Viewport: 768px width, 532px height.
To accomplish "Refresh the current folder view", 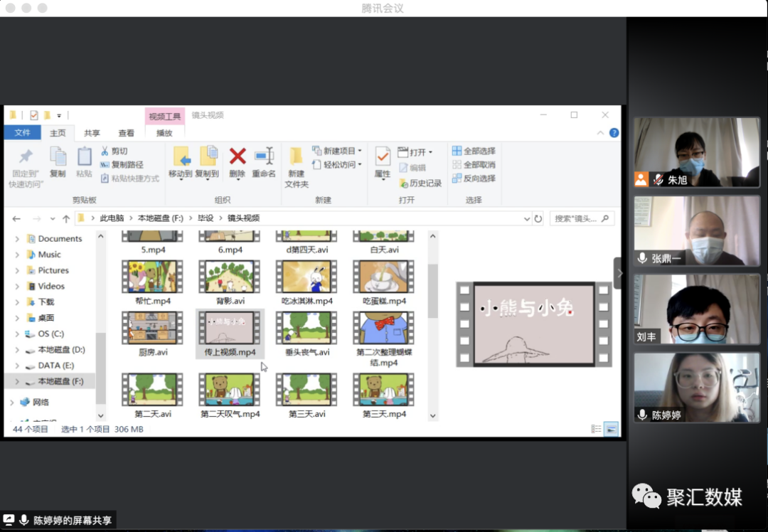I will point(538,219).
